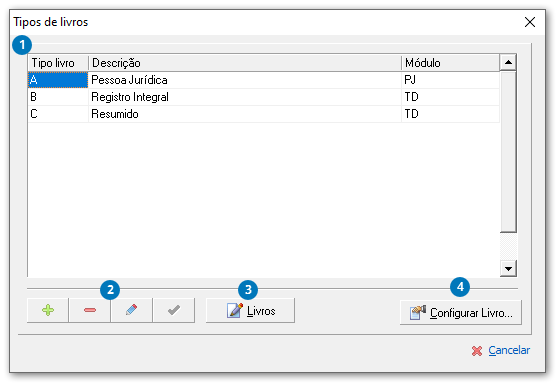Select the 'Registro Integral' description cell
Viewport: 559px width, 386px height.
point(245,97)
